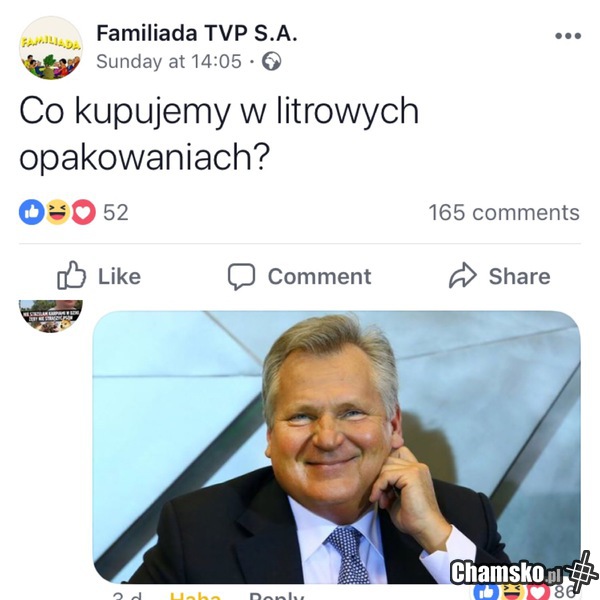Tap the Share arrow icon
The width and height of the screenshot is (600, 600).
463,275
